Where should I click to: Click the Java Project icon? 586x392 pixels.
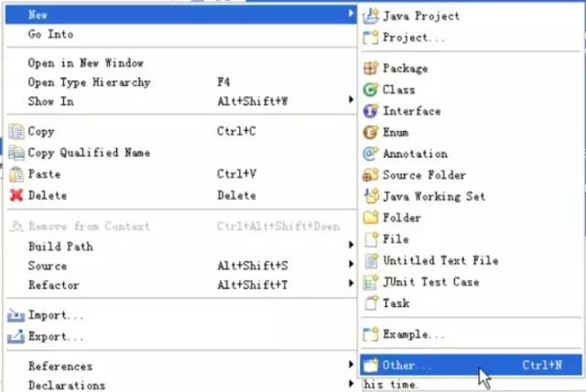[371, 16]
